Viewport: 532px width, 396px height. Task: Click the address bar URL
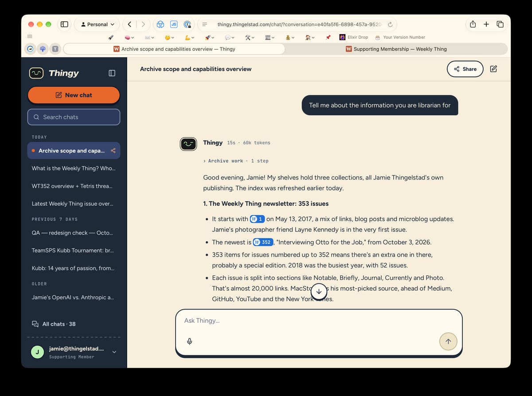click(299, 24)
